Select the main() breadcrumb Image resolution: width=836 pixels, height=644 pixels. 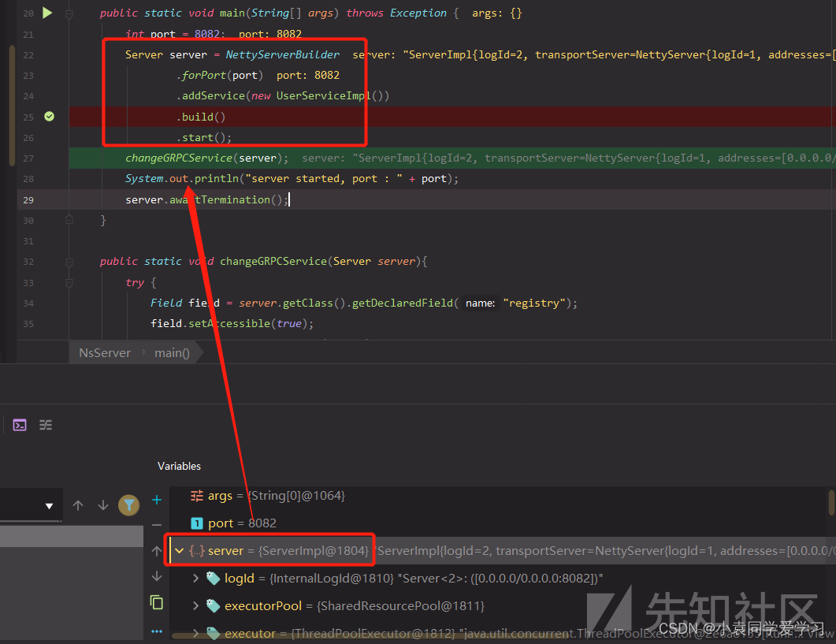tap(172, 352)
